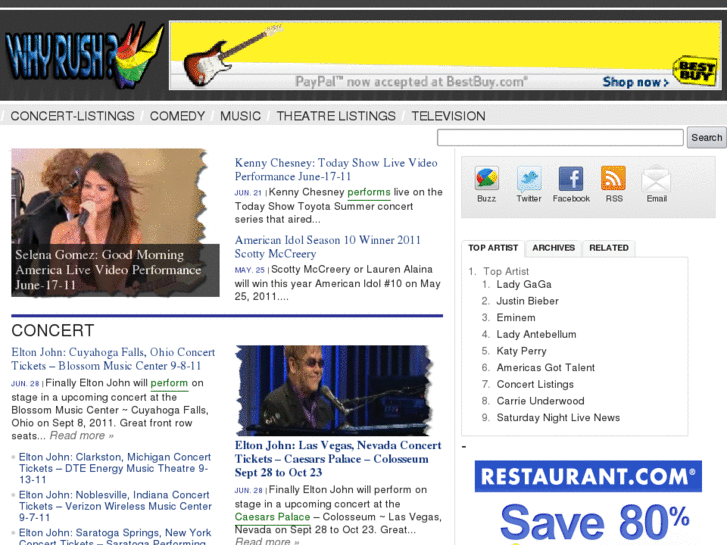727x545 pixels.
Task: Open THEATRE LISTINGS in navigation
Action: [x=336, y=116]
